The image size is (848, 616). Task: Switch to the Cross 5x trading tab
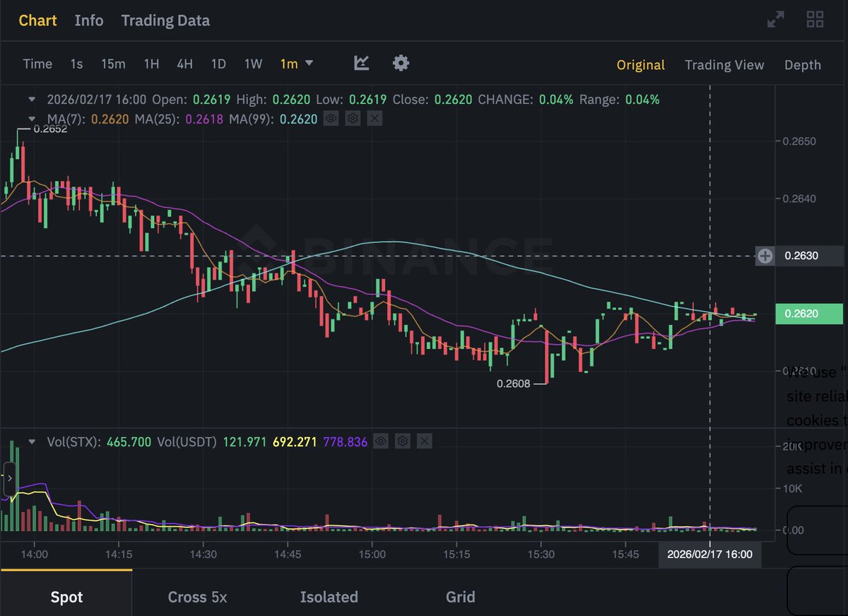pos(197,597)
